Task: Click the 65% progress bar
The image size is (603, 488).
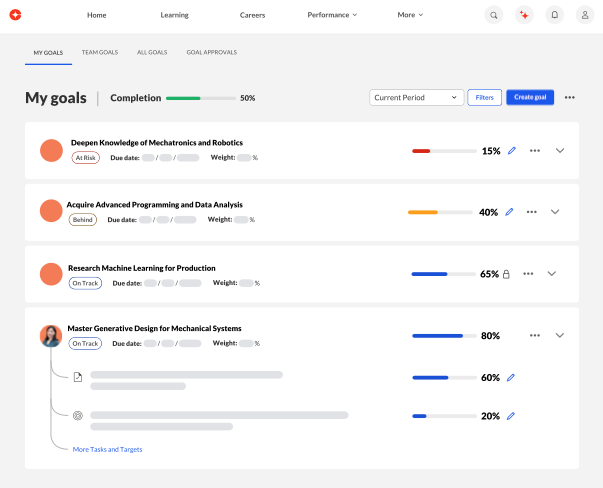Action: [444, 274]
